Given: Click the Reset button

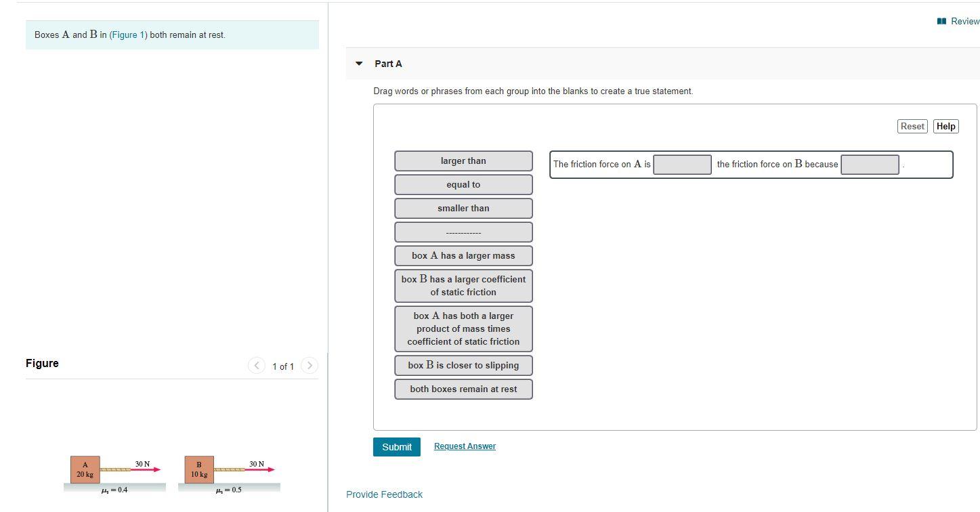Looking at the screenshot, I should coord(912,126).
